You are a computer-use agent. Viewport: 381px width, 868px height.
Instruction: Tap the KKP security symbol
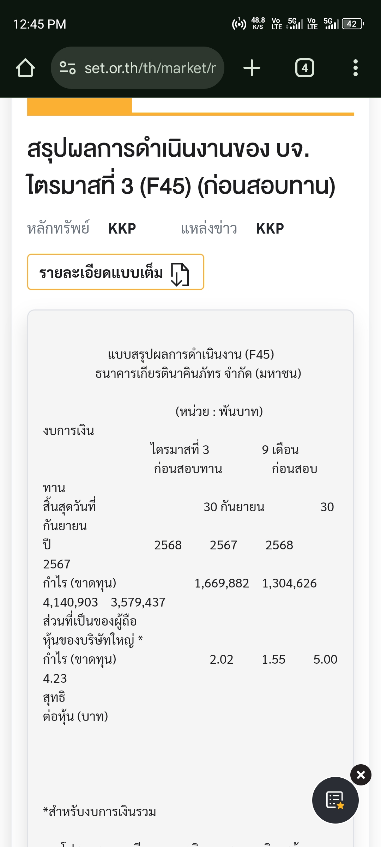pyautogui.click(x=122, y=229)
